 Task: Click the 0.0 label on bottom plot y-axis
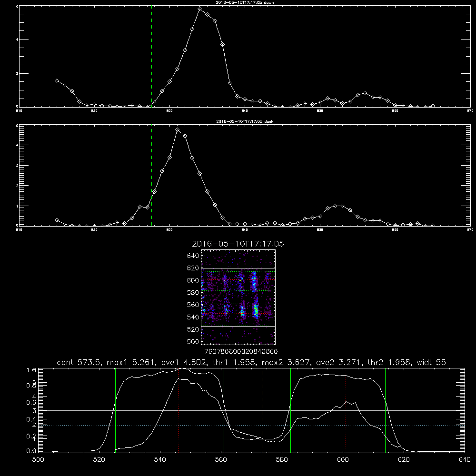(x=31, y=451)
